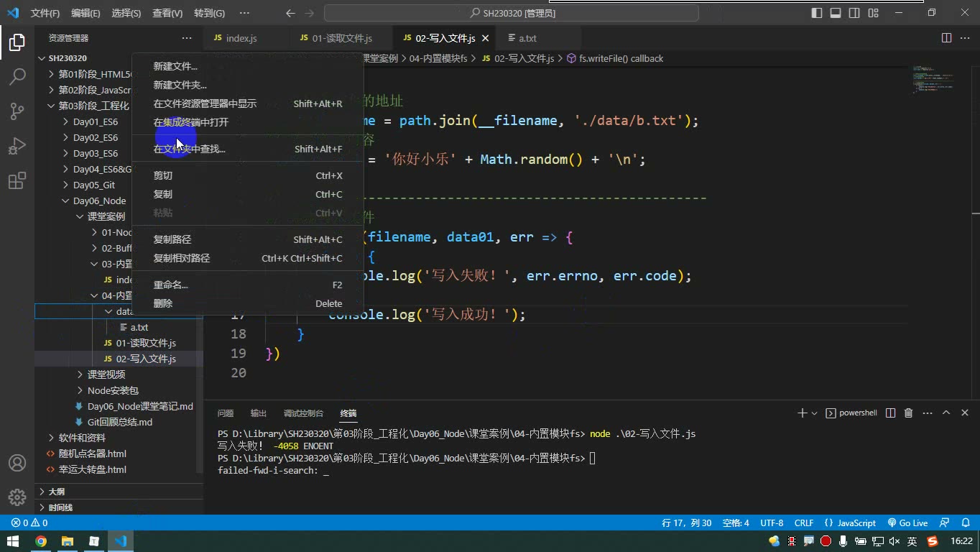Open the Accounts menu icon
The width and height of the screenshot is (980, 552).
17,463
